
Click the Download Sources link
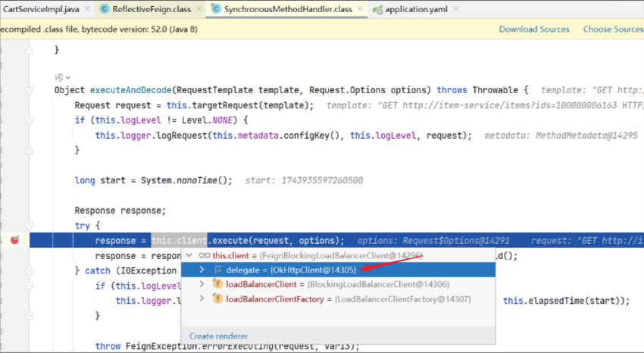(534, 29)
